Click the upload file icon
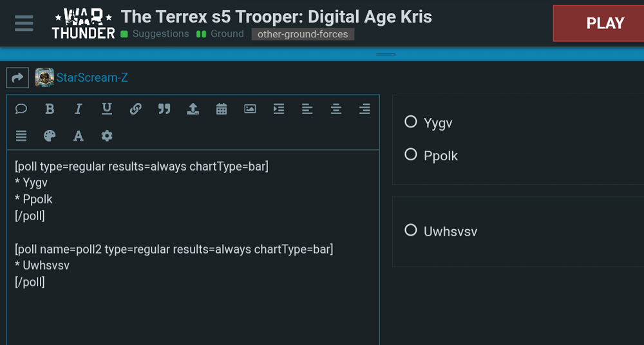 point(193,109)
